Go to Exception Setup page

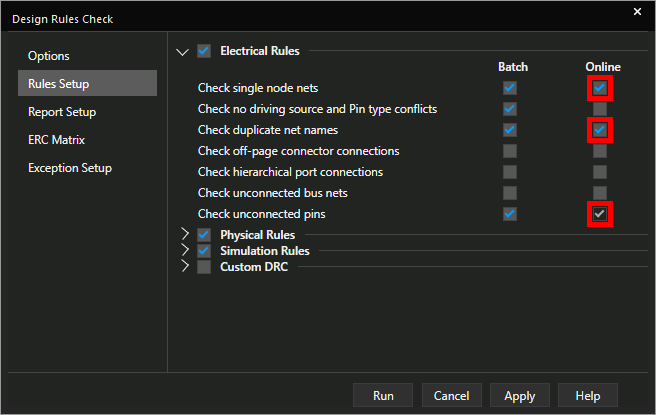(70, 168)
